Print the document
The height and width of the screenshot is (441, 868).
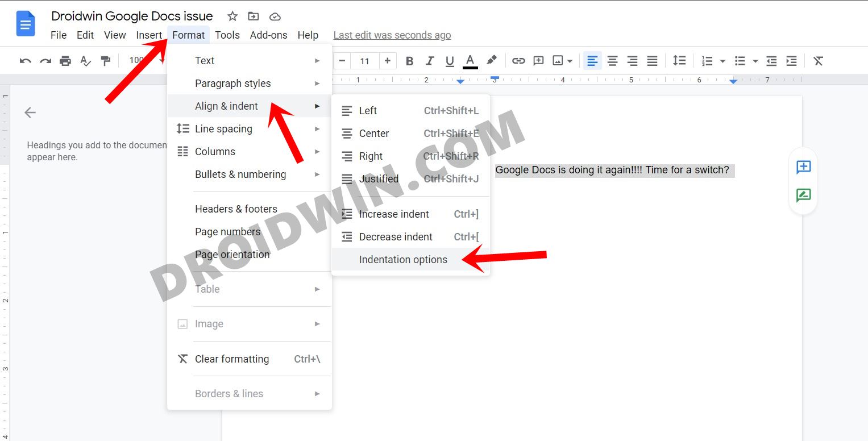[65, 61]
